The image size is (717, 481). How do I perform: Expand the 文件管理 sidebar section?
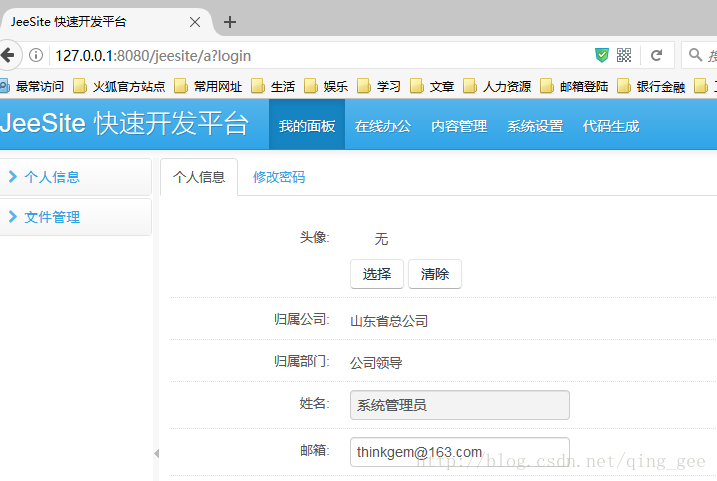pos(75,217)
